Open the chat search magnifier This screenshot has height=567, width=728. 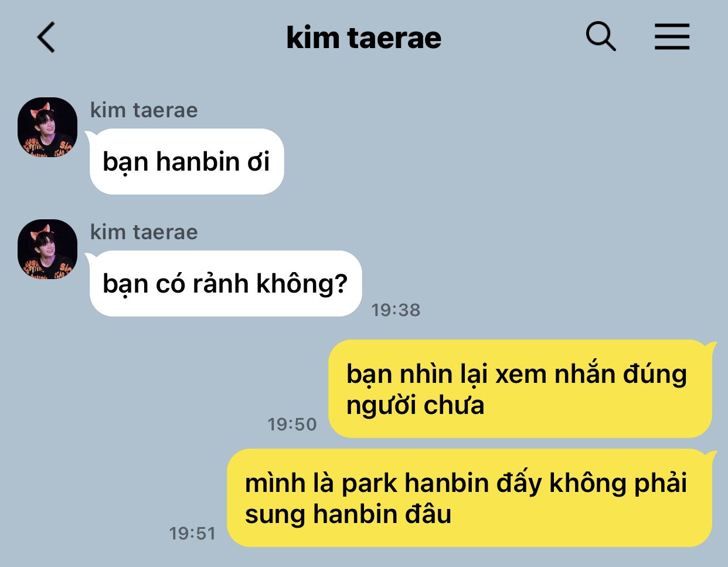coord(601,37)
